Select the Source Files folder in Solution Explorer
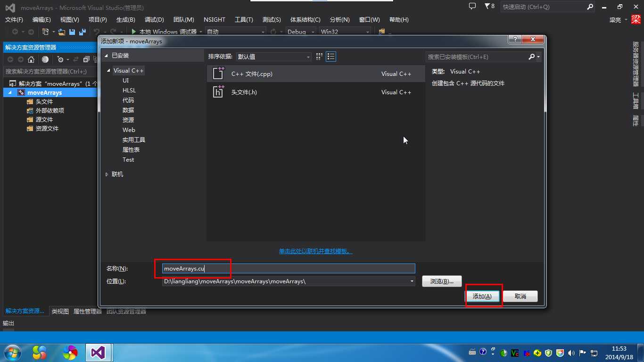The image size is (644, 362). point(44,120)
